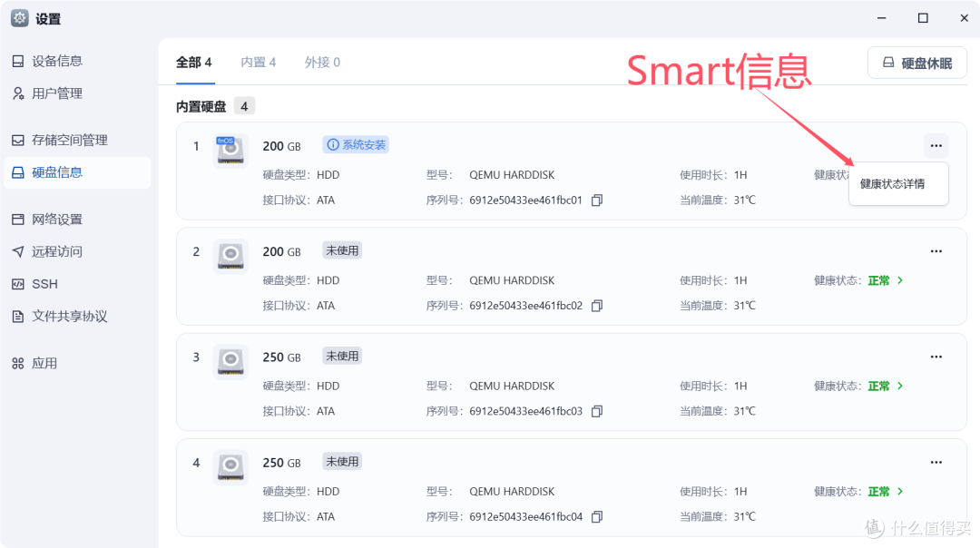Screen dimensions: 980x548
Task: Select 用户管理 in the sidebar
Action: coord(58,93)
